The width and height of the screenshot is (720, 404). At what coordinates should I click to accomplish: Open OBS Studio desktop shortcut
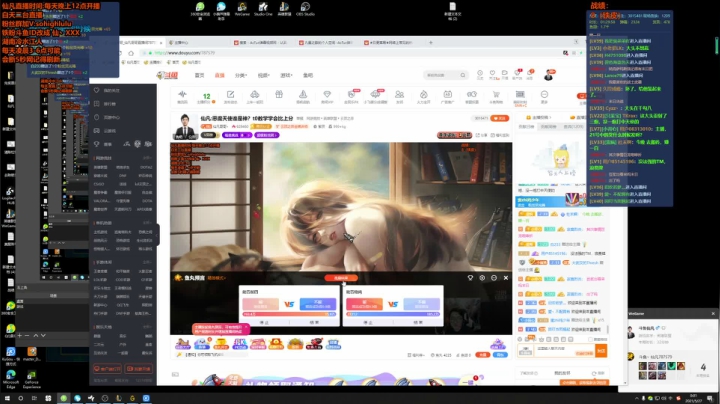305,9
